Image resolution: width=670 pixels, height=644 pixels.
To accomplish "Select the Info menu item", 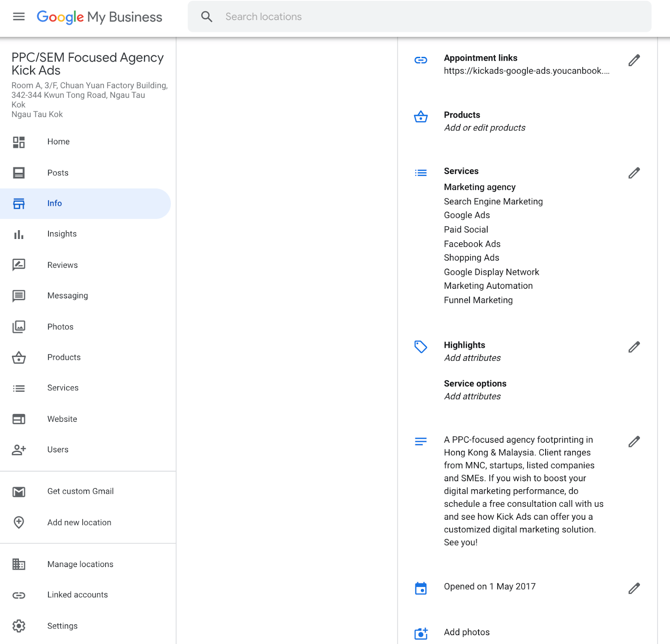I will 85,203.
